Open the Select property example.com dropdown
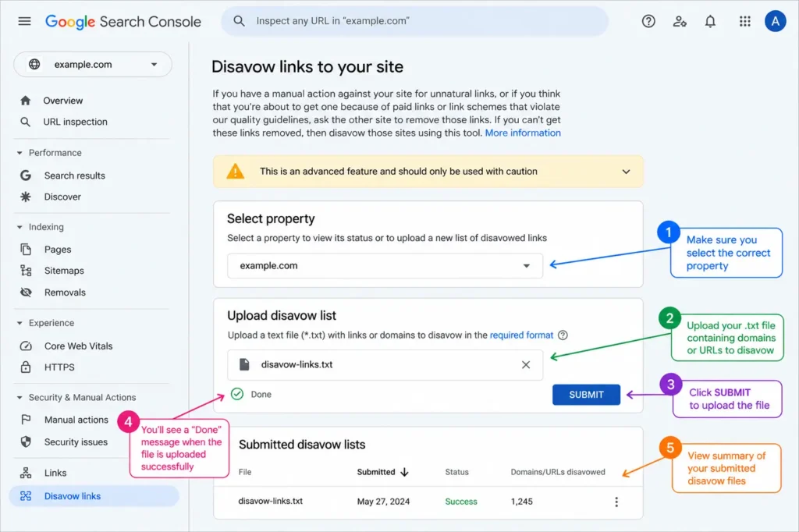 pos(385,265)
